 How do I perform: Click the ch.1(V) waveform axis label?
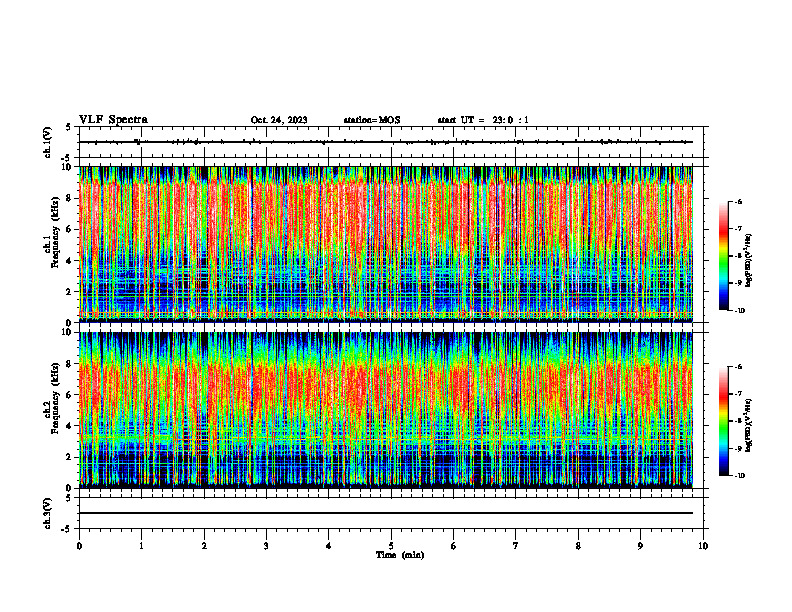point(48,142)
